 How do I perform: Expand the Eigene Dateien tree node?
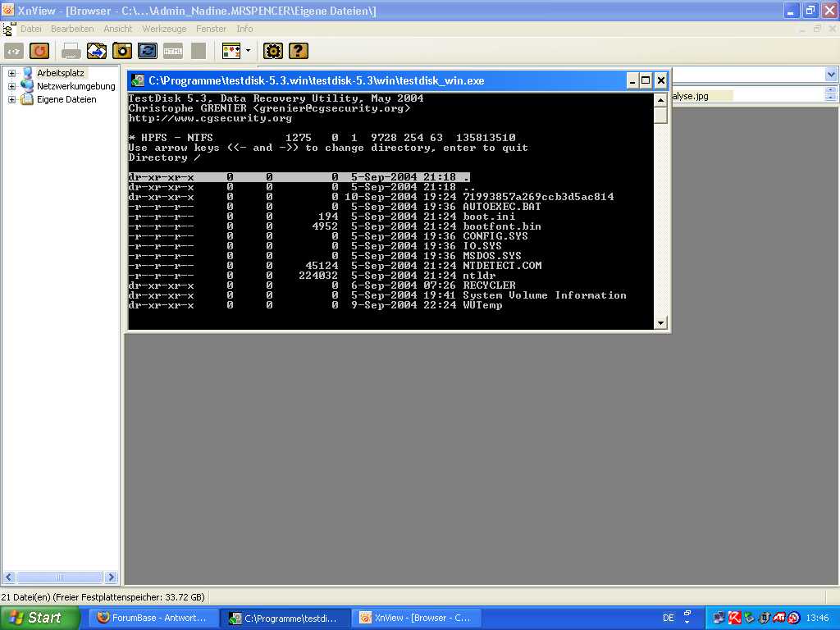pyautogui.click(x=11, y=99)
